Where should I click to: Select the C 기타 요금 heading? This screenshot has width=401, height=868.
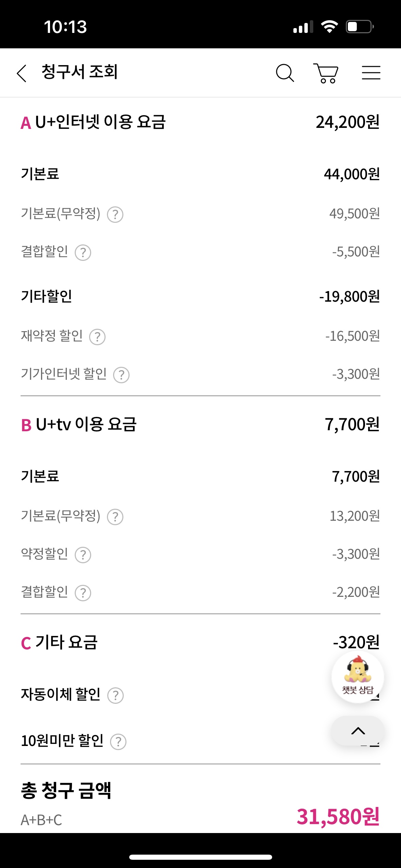[x=59, y=642]
